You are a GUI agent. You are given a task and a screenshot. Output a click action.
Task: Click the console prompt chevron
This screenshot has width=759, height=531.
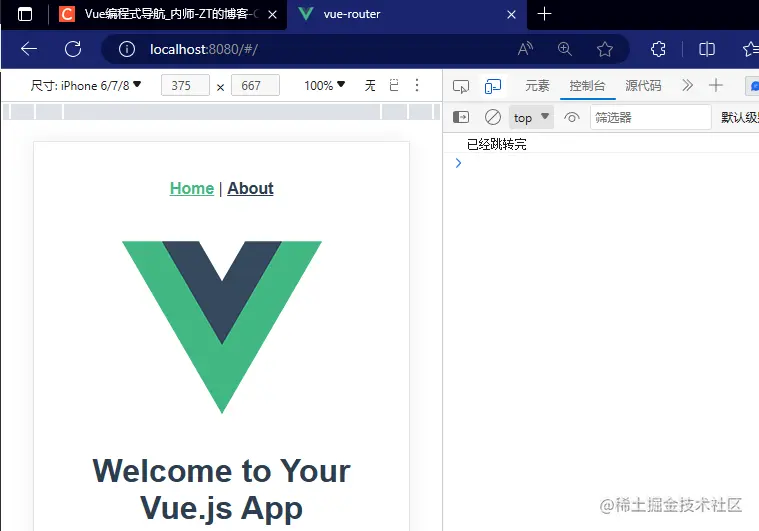(458, 163)
